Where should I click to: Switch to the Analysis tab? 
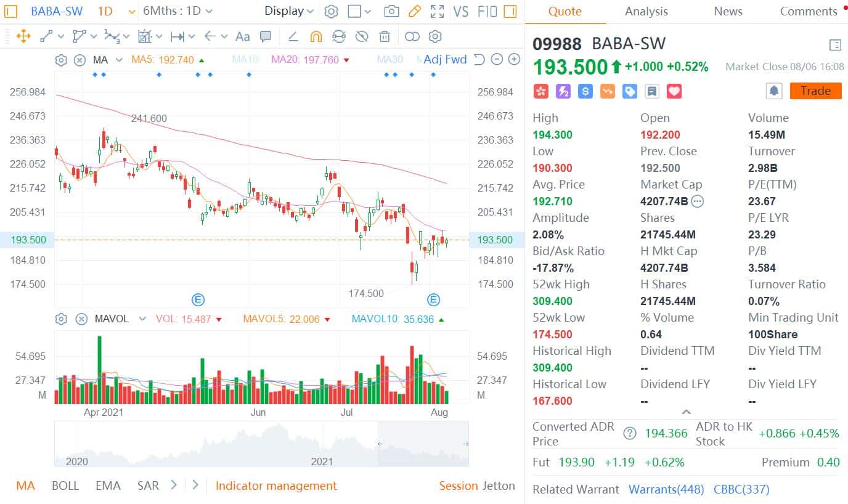(x=646, y=11)
